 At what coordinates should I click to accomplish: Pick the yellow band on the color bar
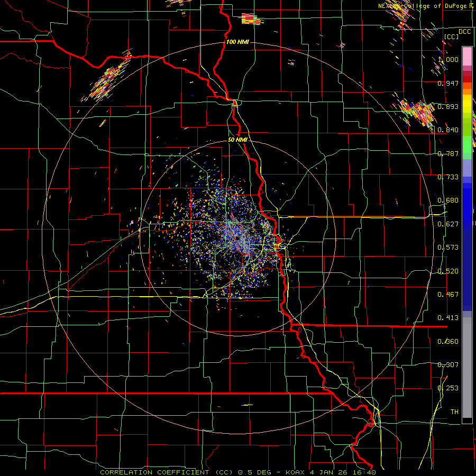point(467,104)
